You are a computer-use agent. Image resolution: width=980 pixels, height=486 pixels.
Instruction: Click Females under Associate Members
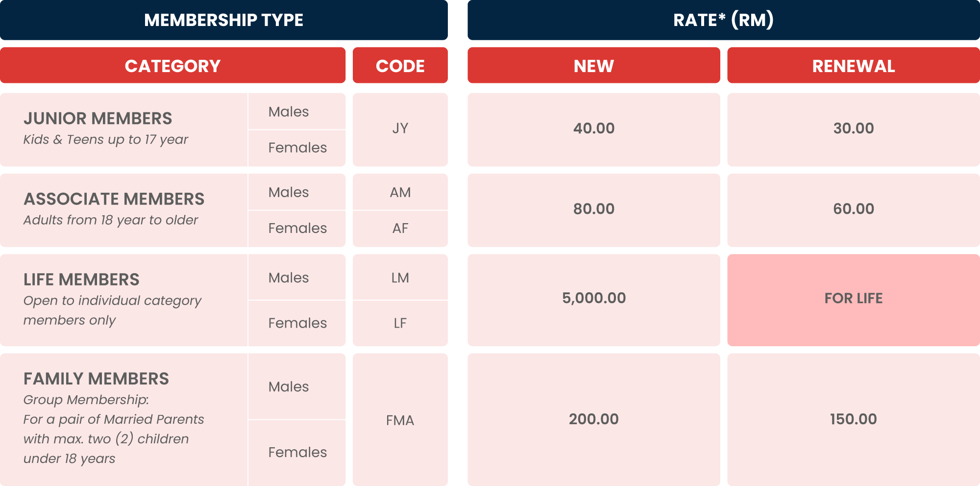tap(297, 229)
